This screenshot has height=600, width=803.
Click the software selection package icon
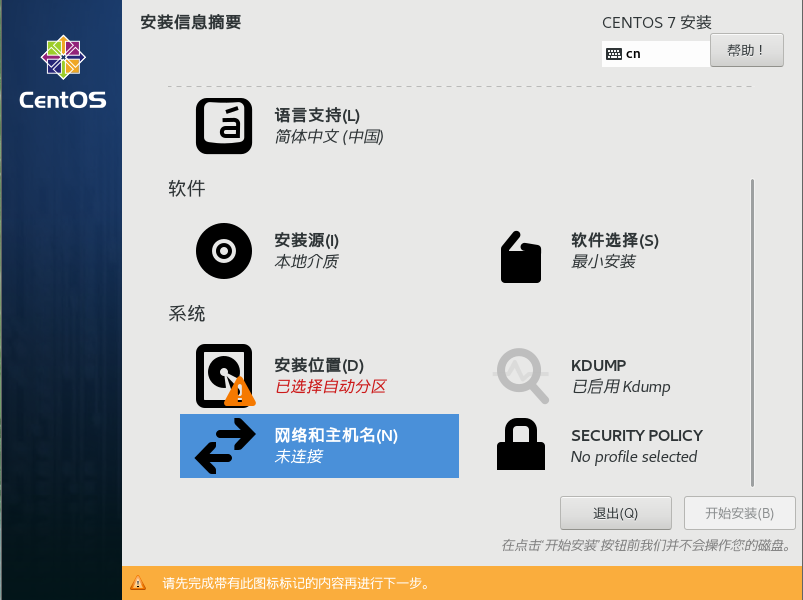coord(521,257)
